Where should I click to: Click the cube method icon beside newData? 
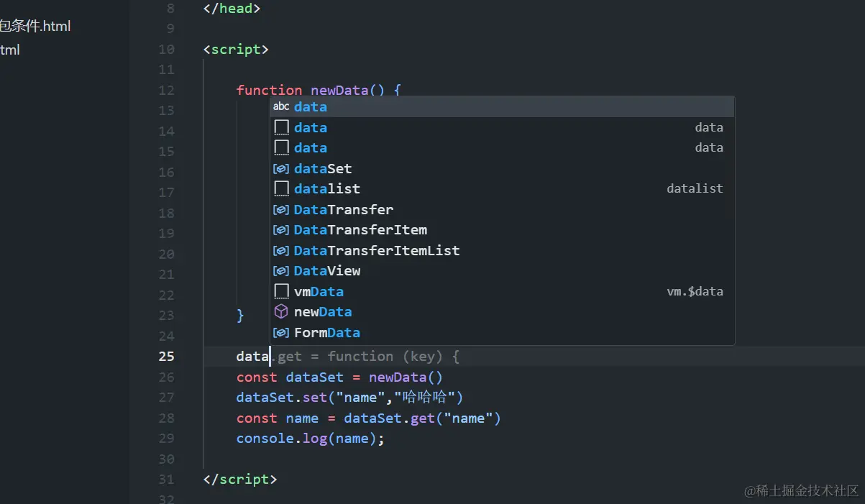281,312
